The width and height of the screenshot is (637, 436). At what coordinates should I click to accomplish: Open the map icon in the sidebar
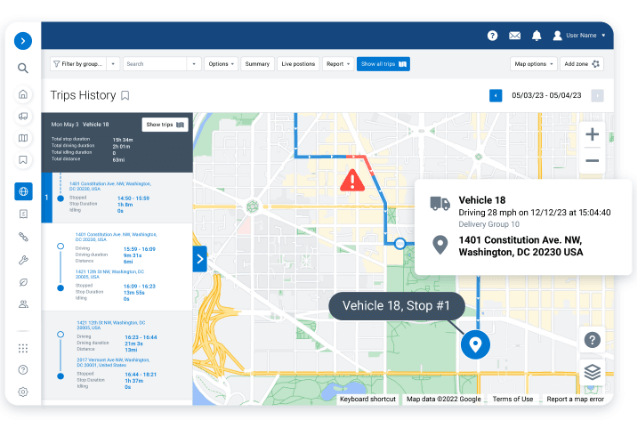[23, 138]
